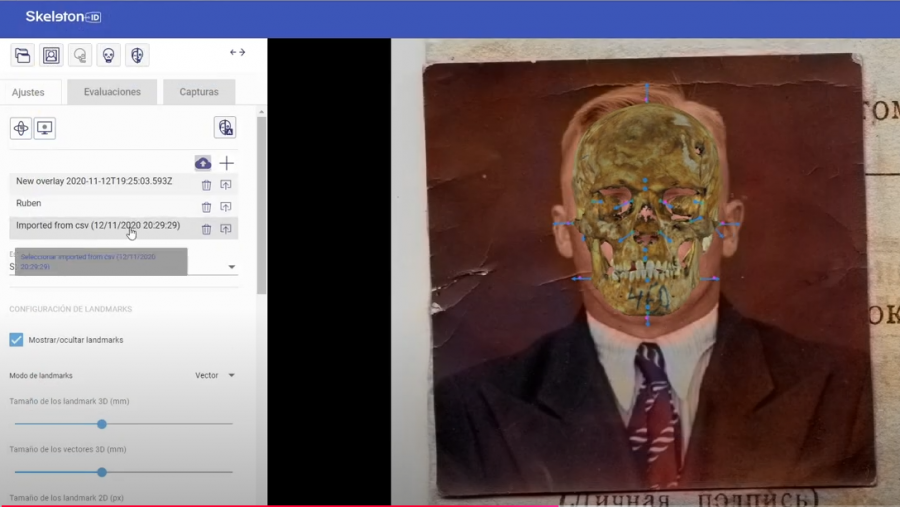Switch to the Evaluaciones tab
Screen dimensions: 900x507
coord(112,92)
